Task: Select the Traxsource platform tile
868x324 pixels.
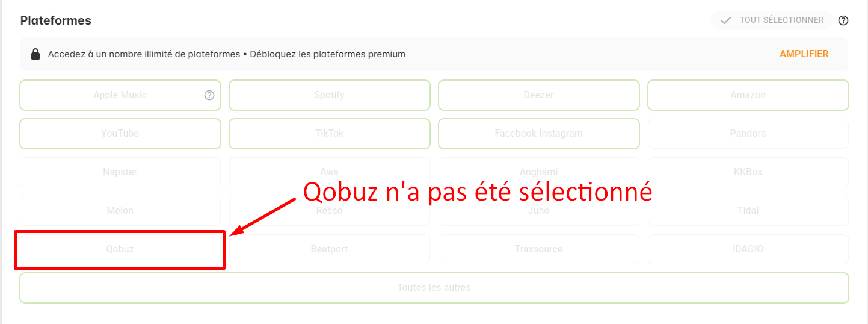Action: click(x=538, y=249)
